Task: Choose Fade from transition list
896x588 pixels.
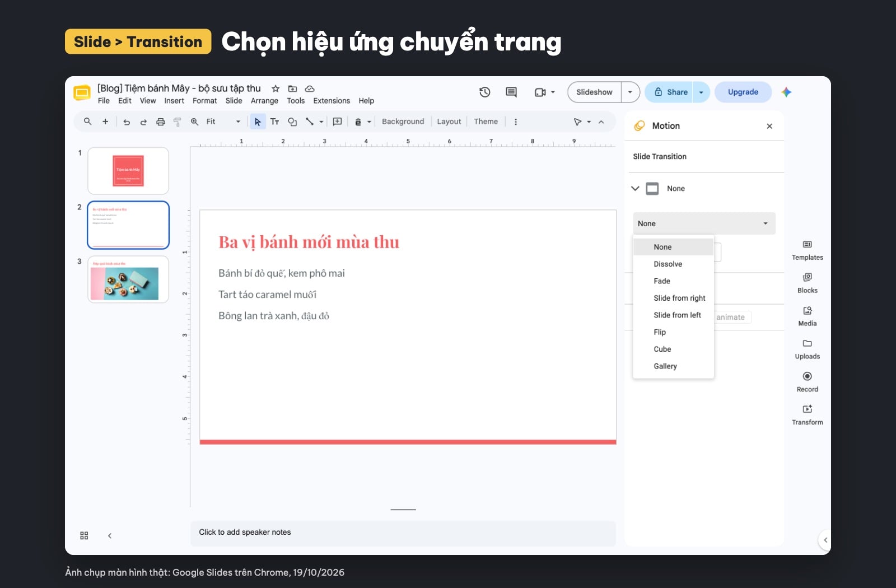Action: tap(673, 281)
